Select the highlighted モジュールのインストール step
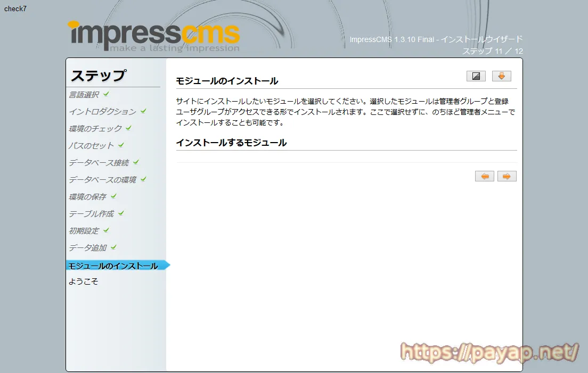This screenshot has height=373, width=588. [112, 264]
